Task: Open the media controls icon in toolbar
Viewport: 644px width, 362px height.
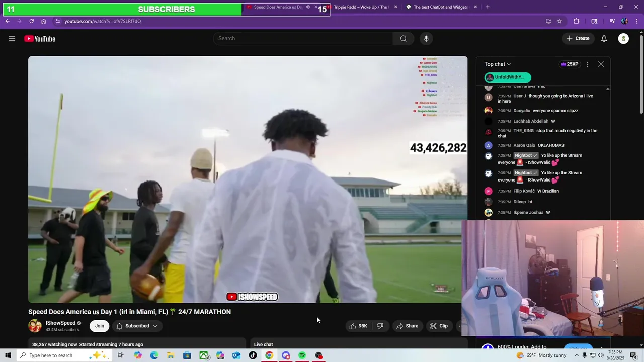Action: pos(612,21)
